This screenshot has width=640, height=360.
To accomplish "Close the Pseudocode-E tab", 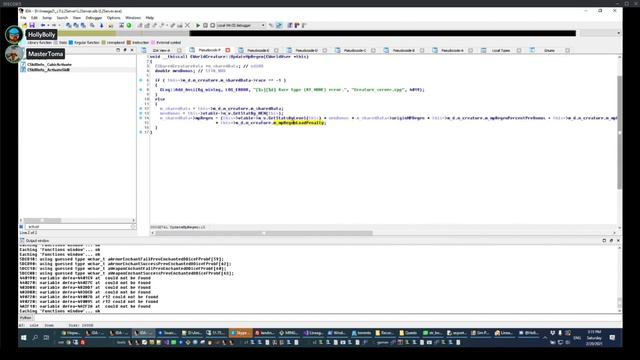I will point(276,50).
